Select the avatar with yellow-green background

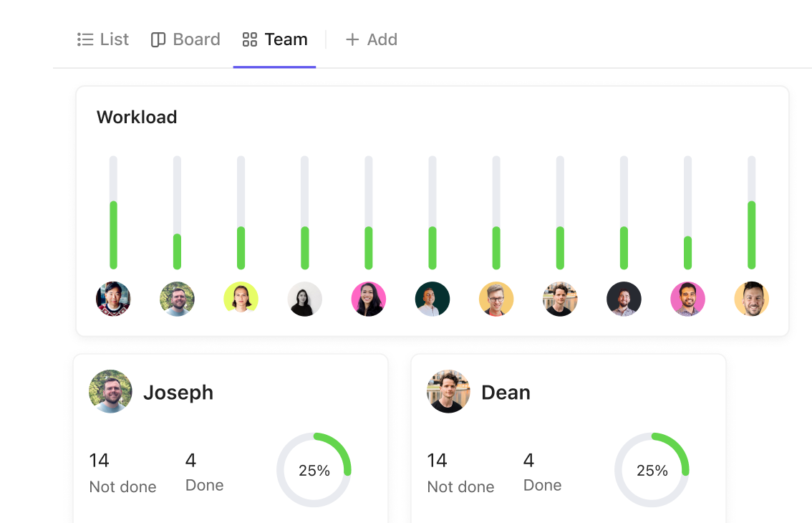(x=241, y=299)
